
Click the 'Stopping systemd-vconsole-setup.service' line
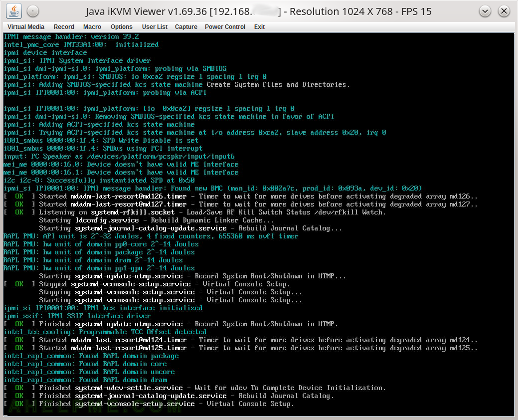point(171,292)
